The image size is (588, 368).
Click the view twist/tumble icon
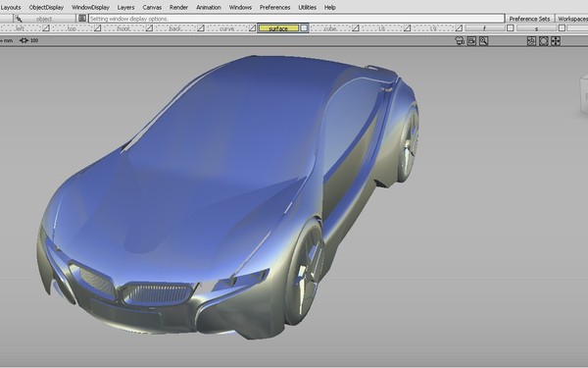click(531, 41)
